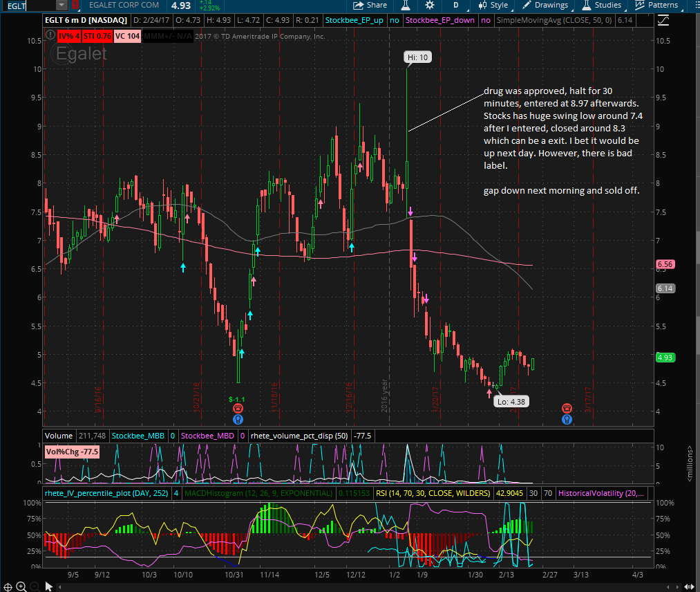Click the Stockbee_MBB label
The width and height of the screenshot is (700, 592).
(138, 436)
